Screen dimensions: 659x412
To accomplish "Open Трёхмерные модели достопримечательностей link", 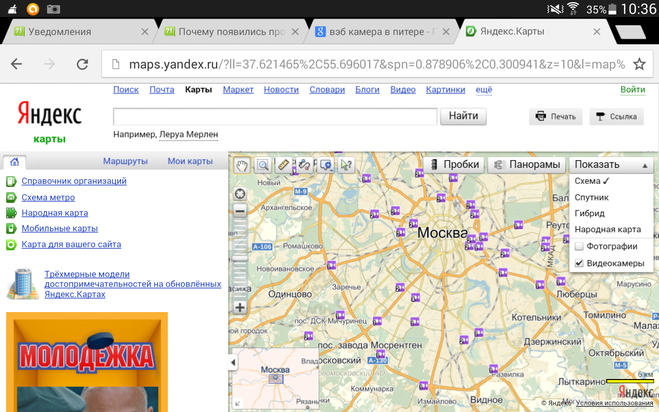I will pyautogui.click(x=133, y=284).
